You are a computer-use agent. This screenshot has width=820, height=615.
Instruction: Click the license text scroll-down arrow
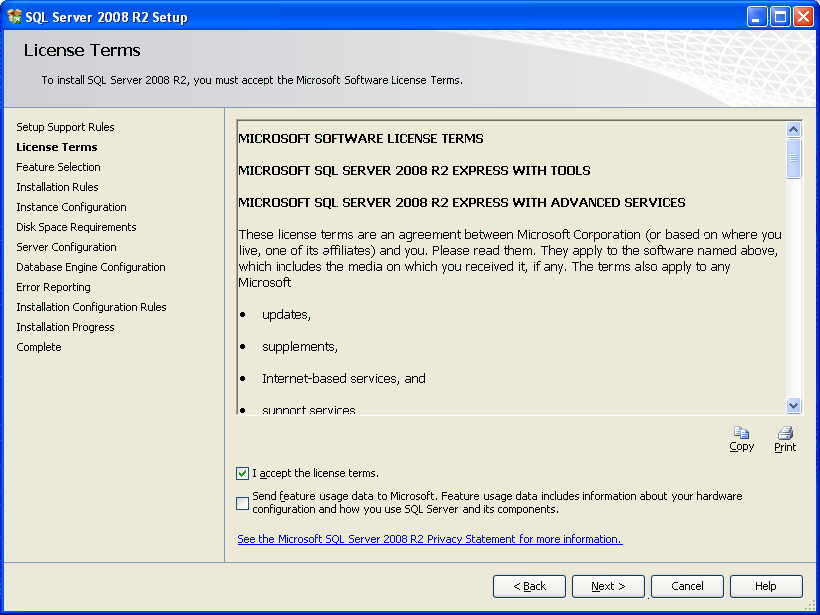(793, 405)
